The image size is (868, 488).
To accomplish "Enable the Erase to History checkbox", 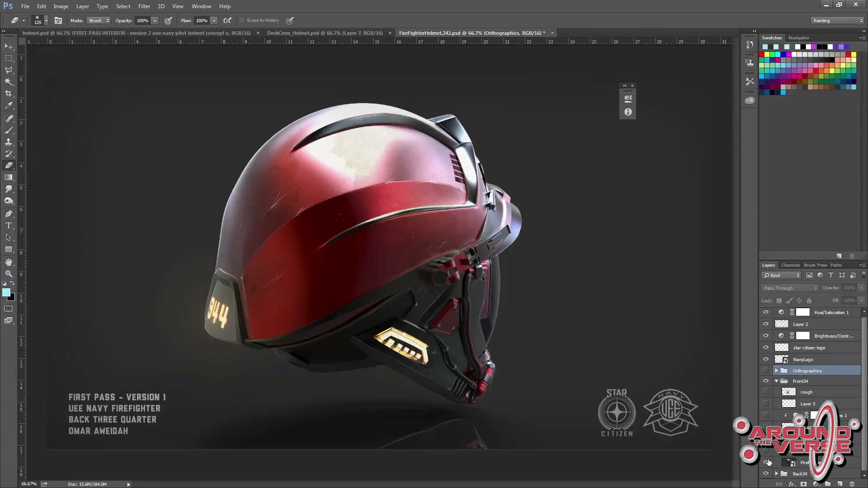I will (242, 20).
